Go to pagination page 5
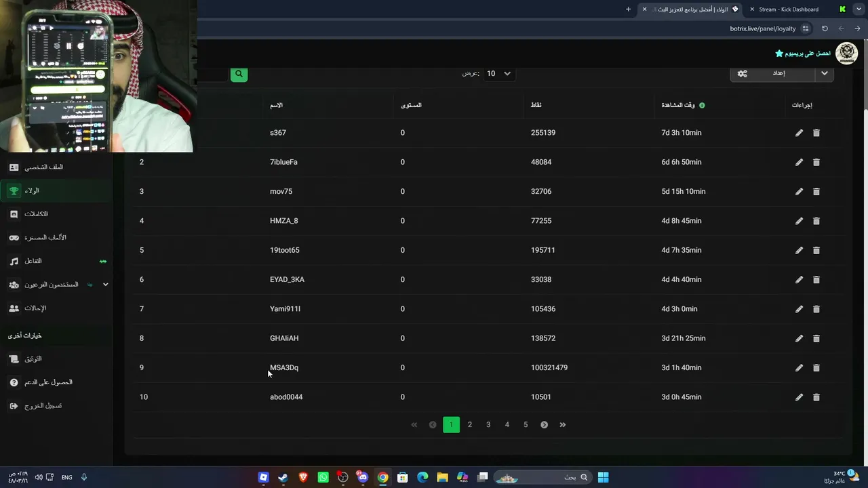The width and height of the screenshot is (868, 488). (526, 425)
